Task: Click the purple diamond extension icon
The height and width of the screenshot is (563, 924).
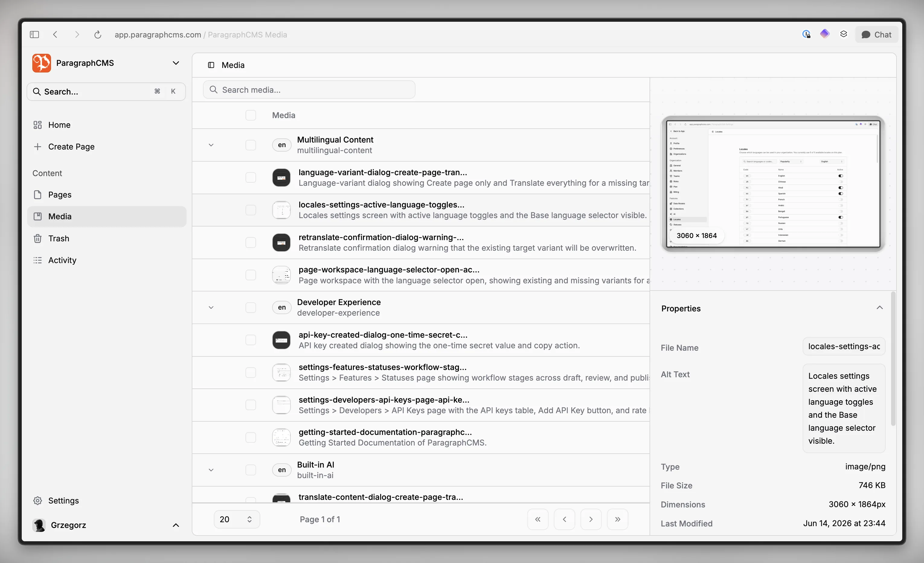Action: click(825, 34)
